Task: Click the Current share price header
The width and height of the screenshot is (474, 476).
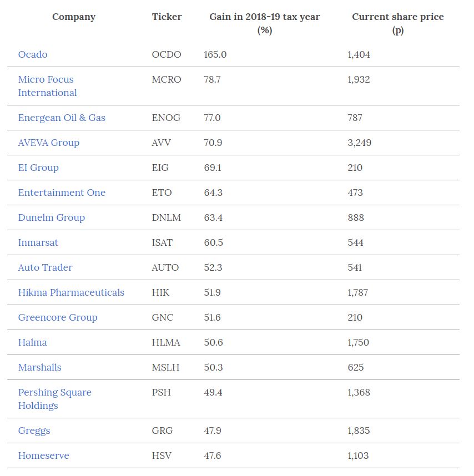Action: pyautogui.click(x=398, y=23)
